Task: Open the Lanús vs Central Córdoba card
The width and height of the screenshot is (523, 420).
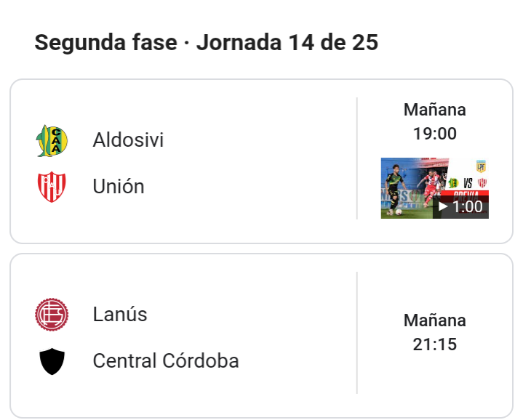Action: tap(262, 336)
